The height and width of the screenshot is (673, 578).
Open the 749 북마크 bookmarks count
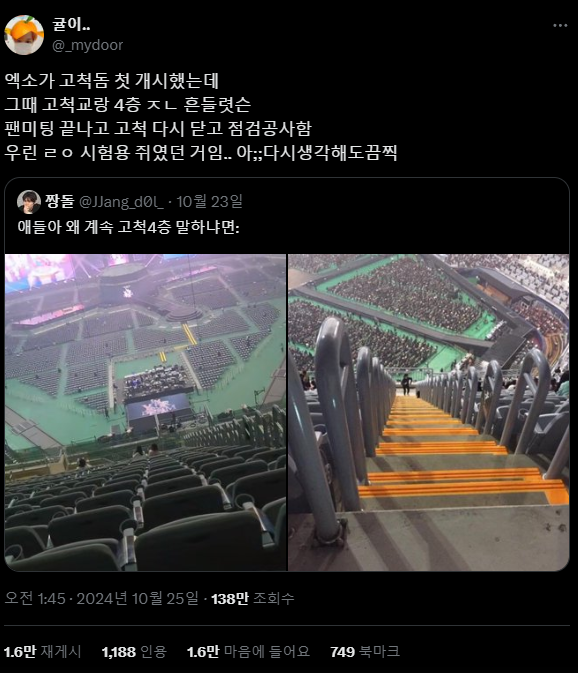pos(365,652)
